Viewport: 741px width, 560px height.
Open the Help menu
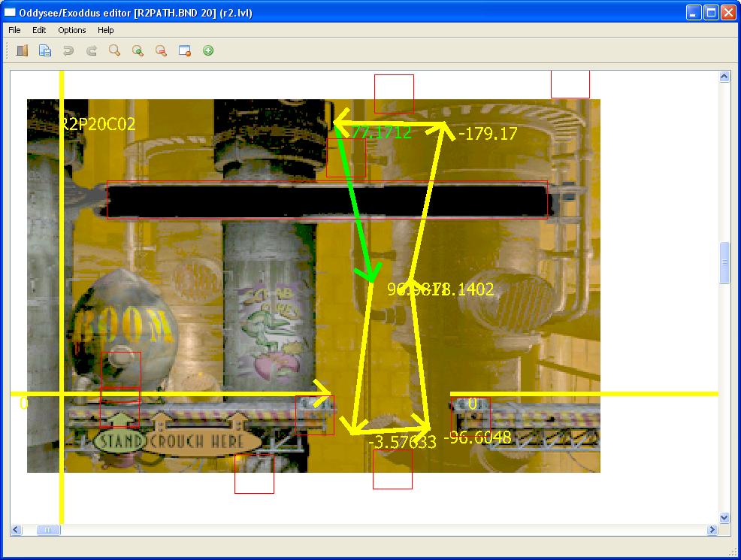click(x=106, y=30)
